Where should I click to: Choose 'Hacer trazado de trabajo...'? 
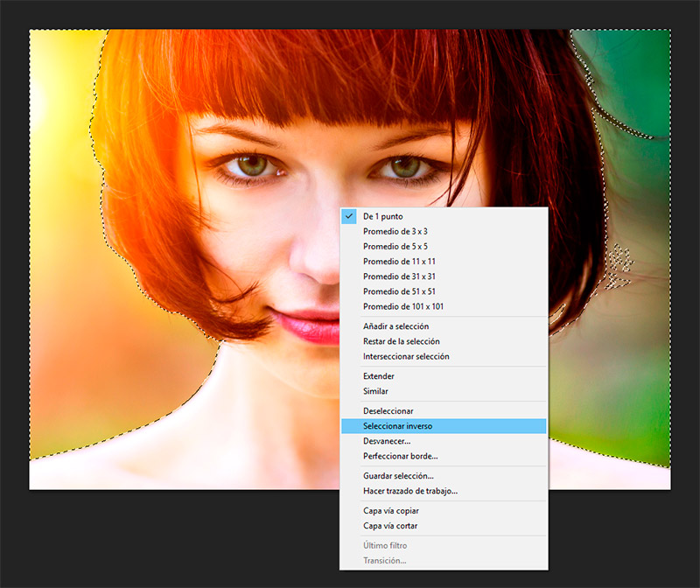[409, 491]
